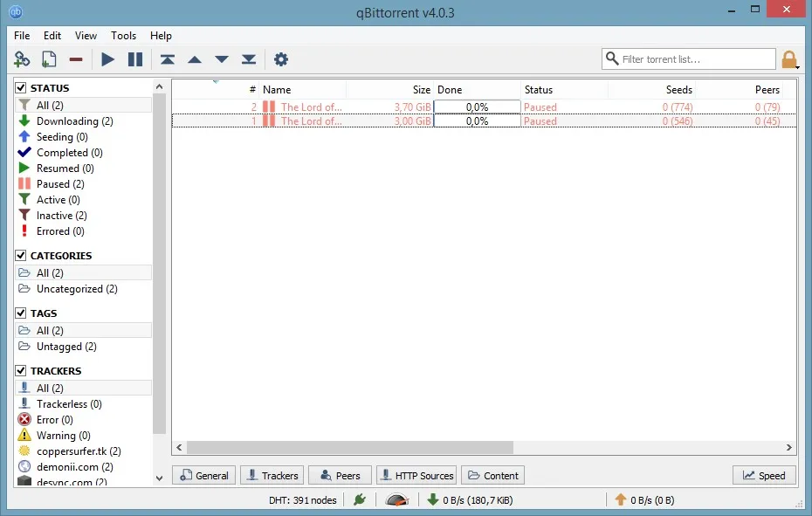Open the Help menu

[x=161, y=36]
